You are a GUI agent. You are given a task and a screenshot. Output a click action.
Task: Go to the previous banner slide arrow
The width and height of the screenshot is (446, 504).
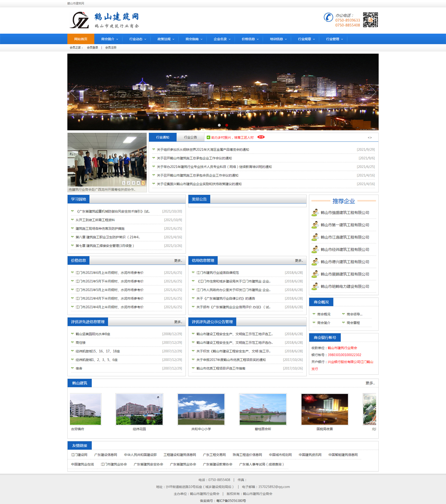click(x=74, y=92)
